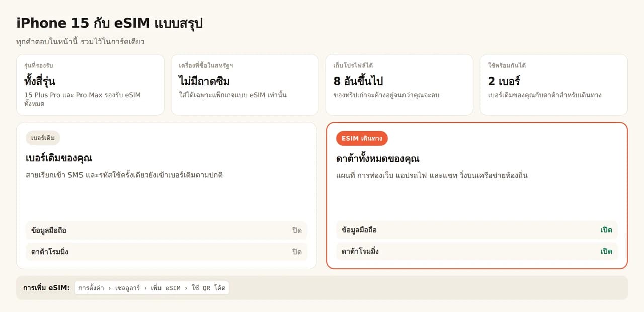Click the ดาต้าทั้งหมดของคุณ heading

pos(378,159)
